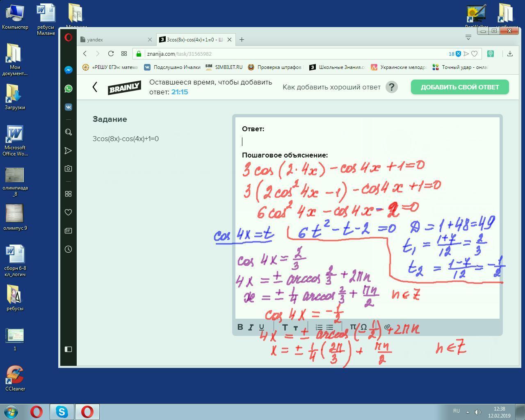The image size is (525, 420).
Task: Open bookmarks heart in sidebar
Action: pyautogui.click(x=68, y=212)
